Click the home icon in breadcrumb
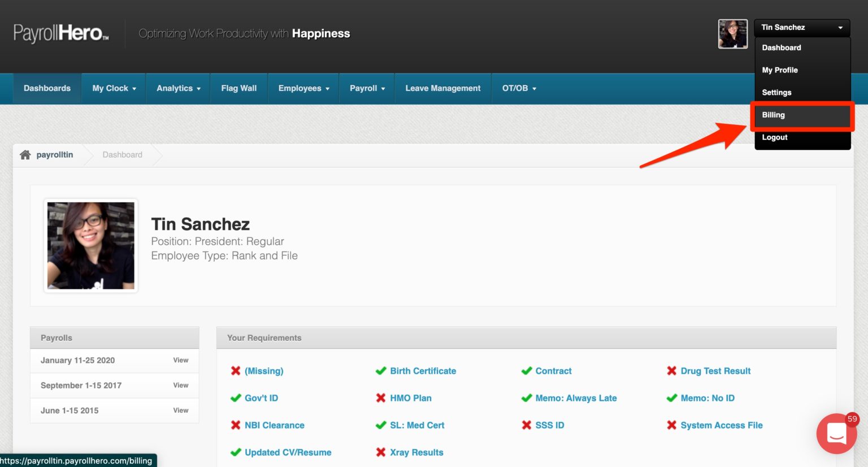 pyautogui.click(x=25, y=155)
